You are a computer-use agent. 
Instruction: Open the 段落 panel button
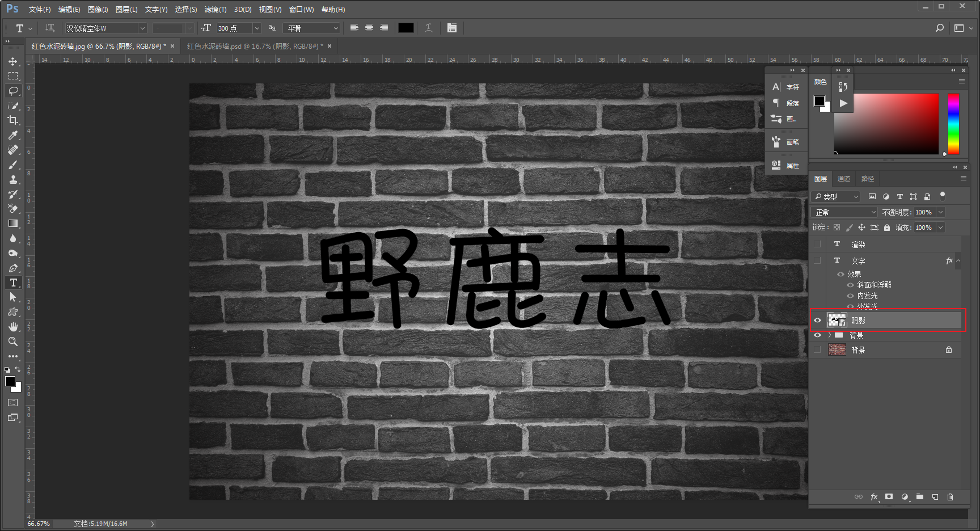tap(786, 103)
